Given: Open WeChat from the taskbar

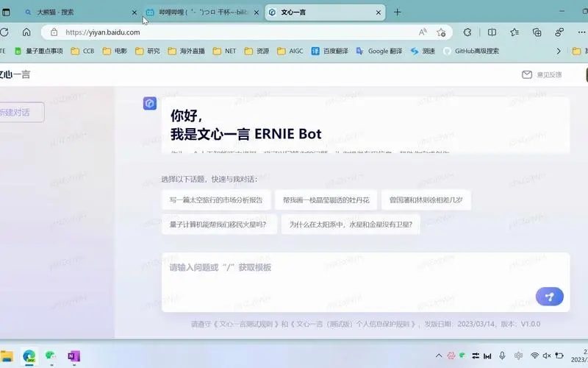Looking at the screenshot, I should tap(51, 356).
